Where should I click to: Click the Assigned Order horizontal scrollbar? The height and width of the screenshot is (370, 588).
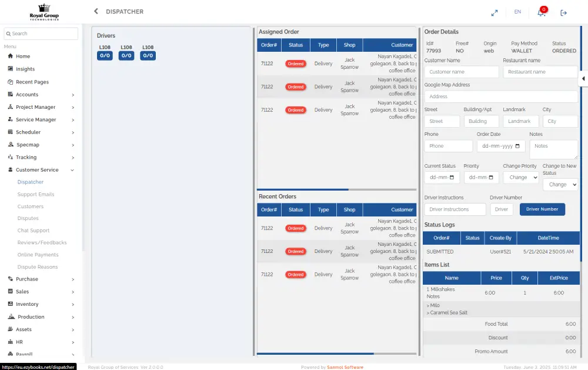303,189
